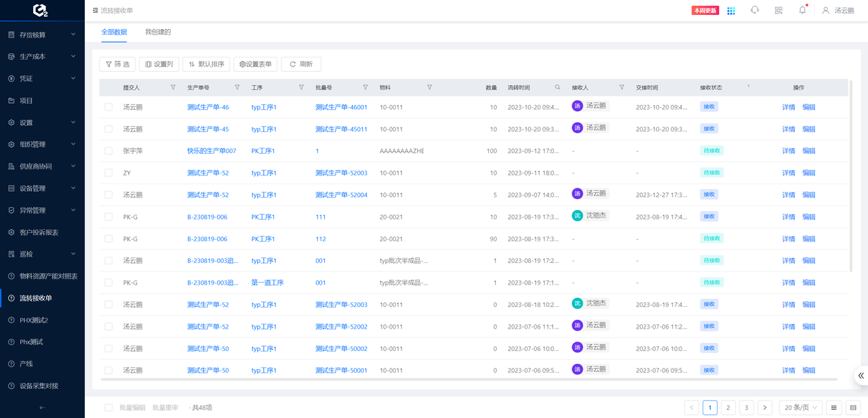This screenshot has width=868, height=418.
Task: Click the notification bell icon
Action: tap(802, 10)
